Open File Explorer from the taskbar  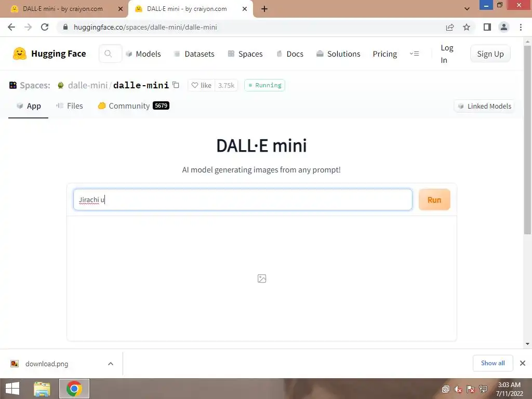[x=42, y=389]
